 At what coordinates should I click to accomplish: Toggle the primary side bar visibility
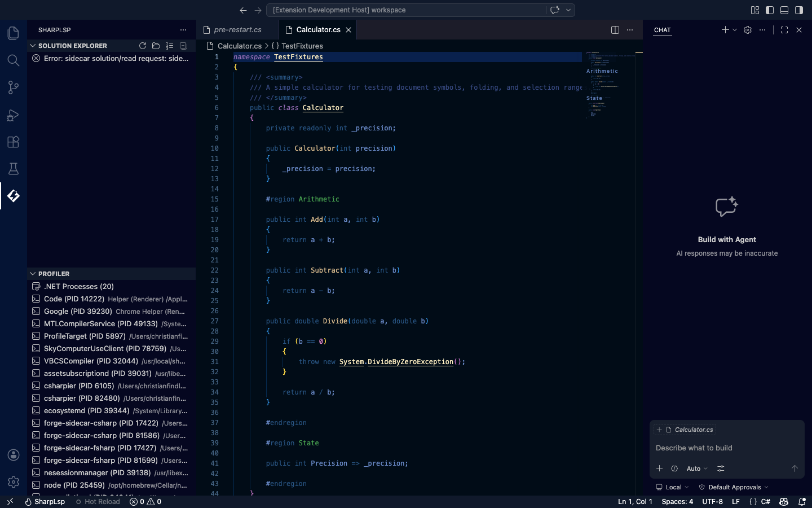pos(770,10)
